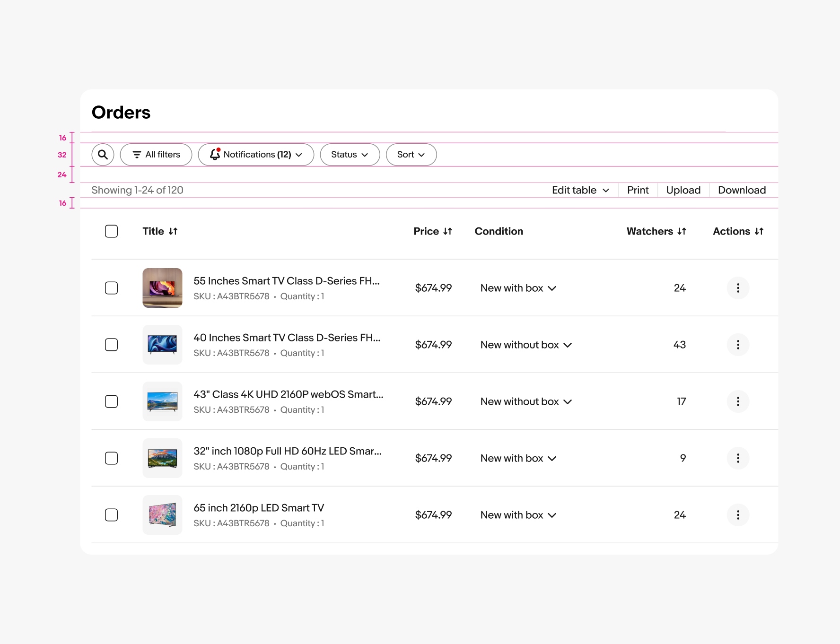Click the Print link

click(638, 190)
